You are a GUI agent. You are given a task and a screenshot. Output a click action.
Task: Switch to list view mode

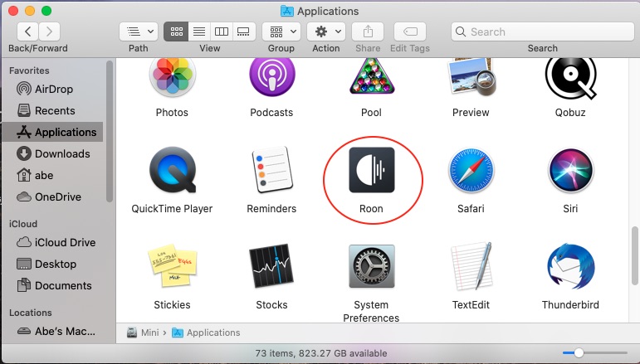click(198, 32)
